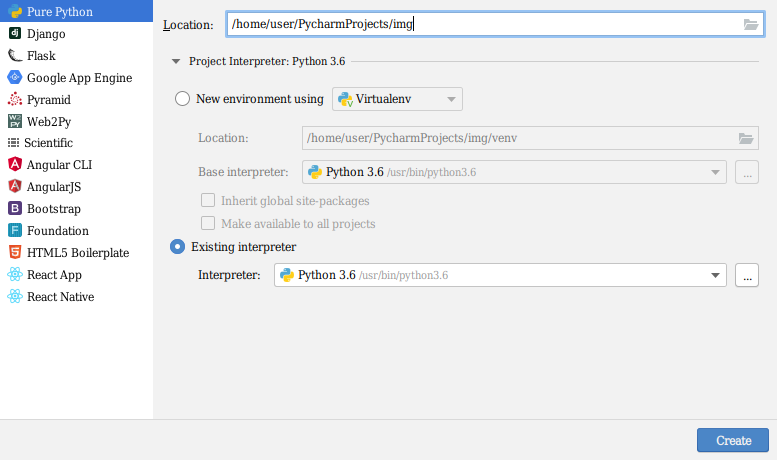Click the AngularJS project icon
The width and height of the screenshot is (777, 460).
click(15, 186)
